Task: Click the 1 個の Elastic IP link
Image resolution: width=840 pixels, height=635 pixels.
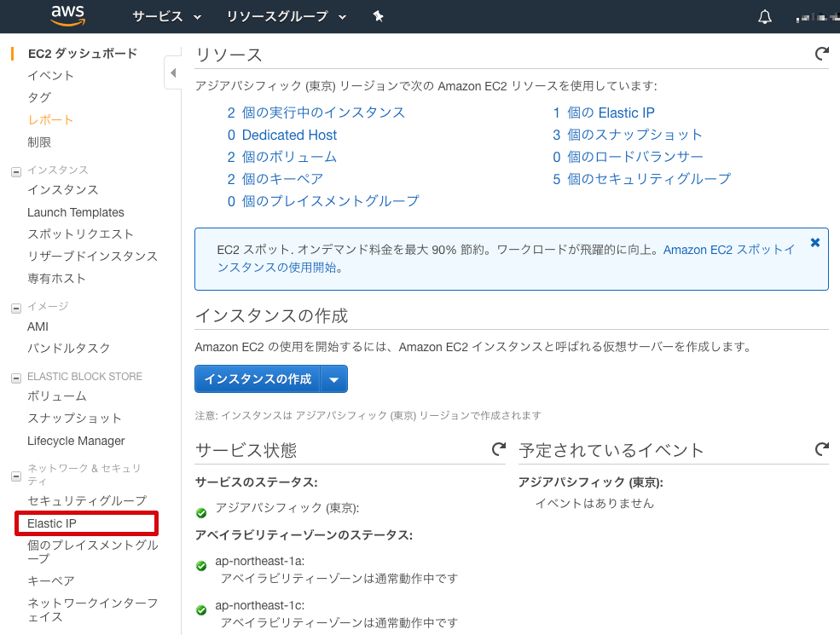Action: 604,113
